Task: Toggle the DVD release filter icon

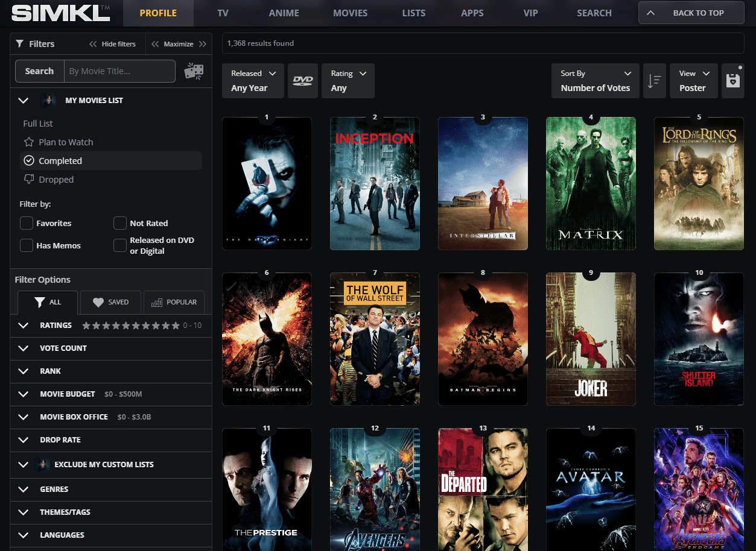Action: pyautogui.click(x=303, y=81)
